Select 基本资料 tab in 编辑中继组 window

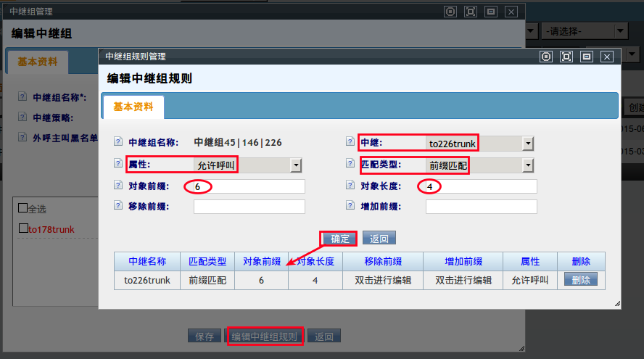click(x=37, y=62)
